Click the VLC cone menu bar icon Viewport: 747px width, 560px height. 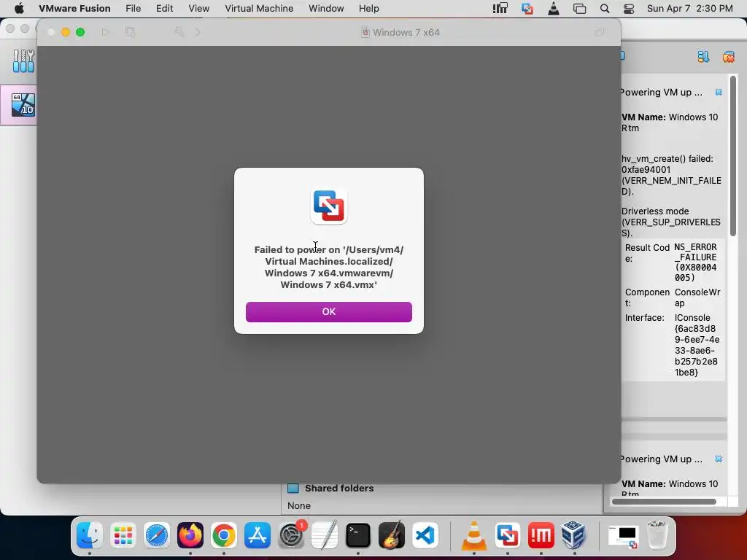pyautogui.click(x=554, y=8)
